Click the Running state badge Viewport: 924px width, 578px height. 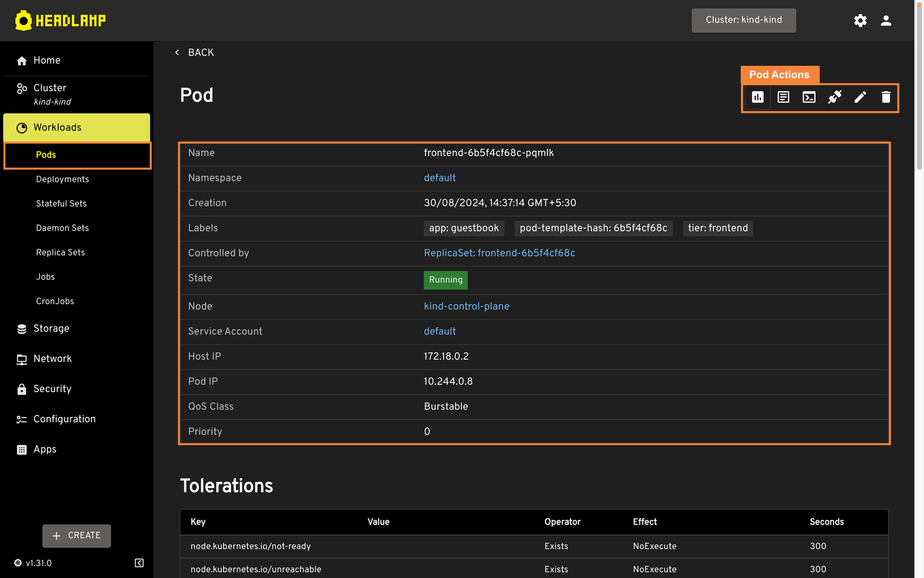(446, 280)
